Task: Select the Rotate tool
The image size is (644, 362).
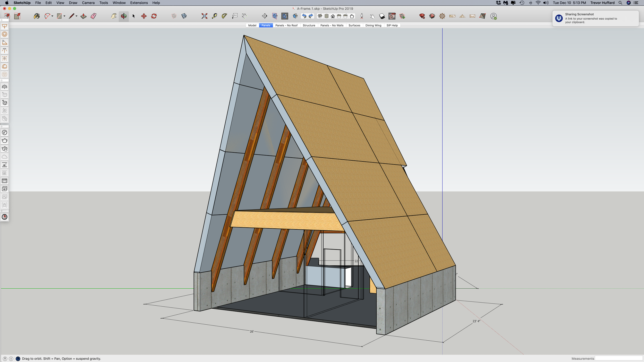Action: [154, 16]
